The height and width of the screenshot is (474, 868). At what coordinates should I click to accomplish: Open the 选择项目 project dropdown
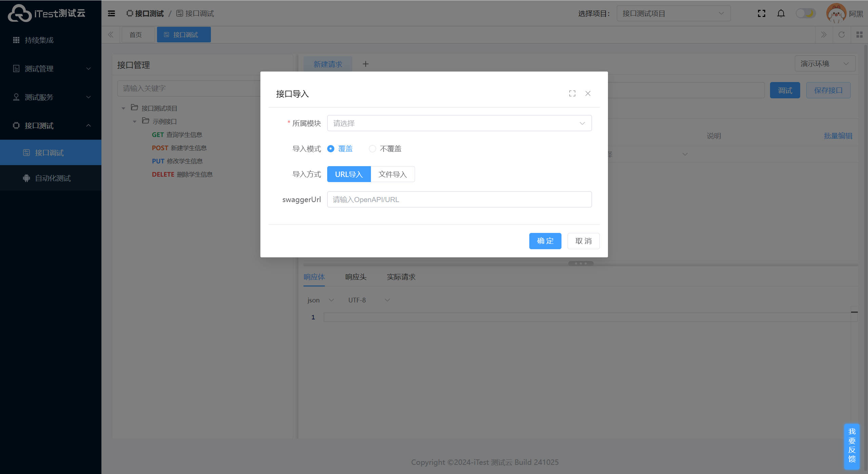[673, 14]
